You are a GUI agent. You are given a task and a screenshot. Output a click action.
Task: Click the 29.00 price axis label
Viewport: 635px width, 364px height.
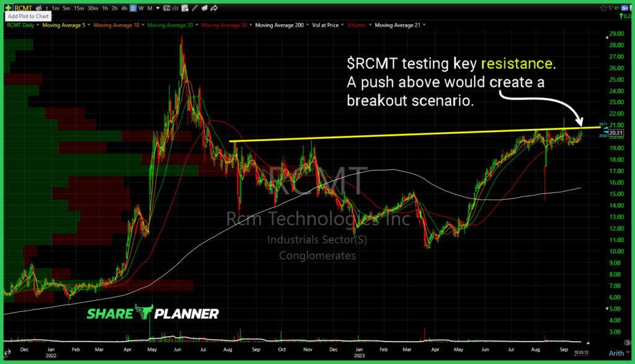click(x=616, y=33)
